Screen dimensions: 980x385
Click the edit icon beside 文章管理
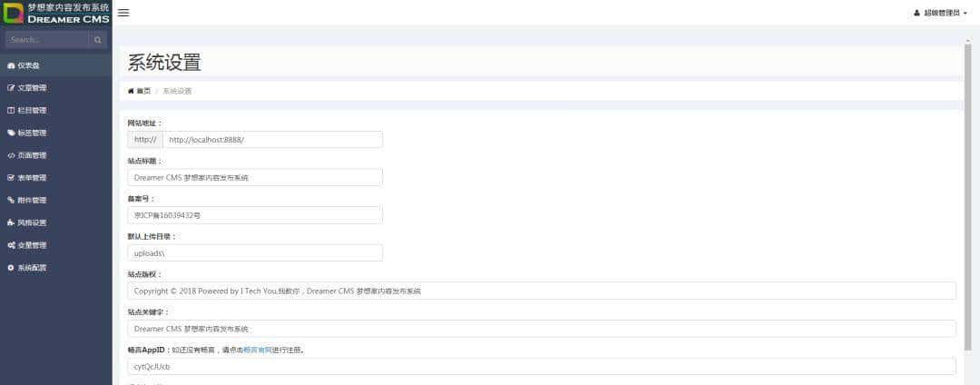coord(11,88)
